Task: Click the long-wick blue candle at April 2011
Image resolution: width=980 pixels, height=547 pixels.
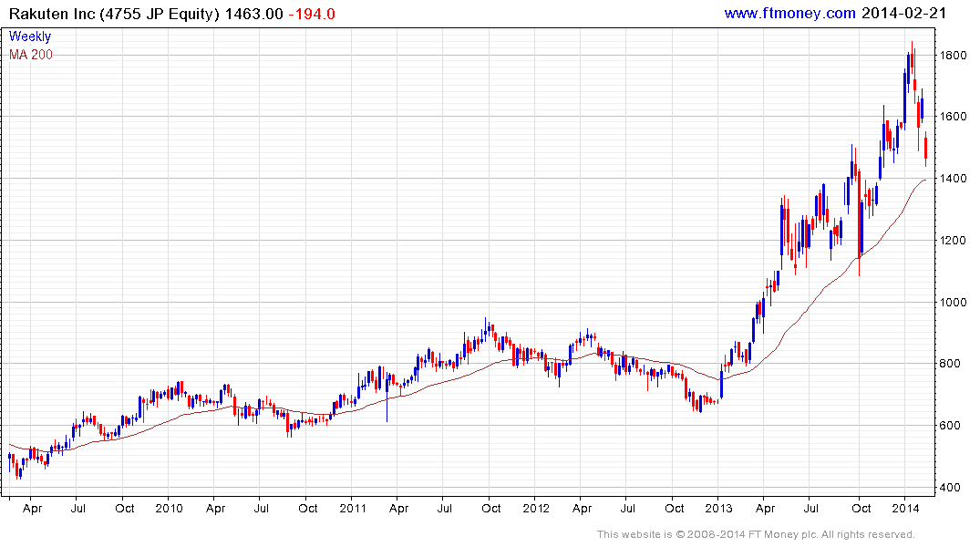Action: tap(387, 398)
